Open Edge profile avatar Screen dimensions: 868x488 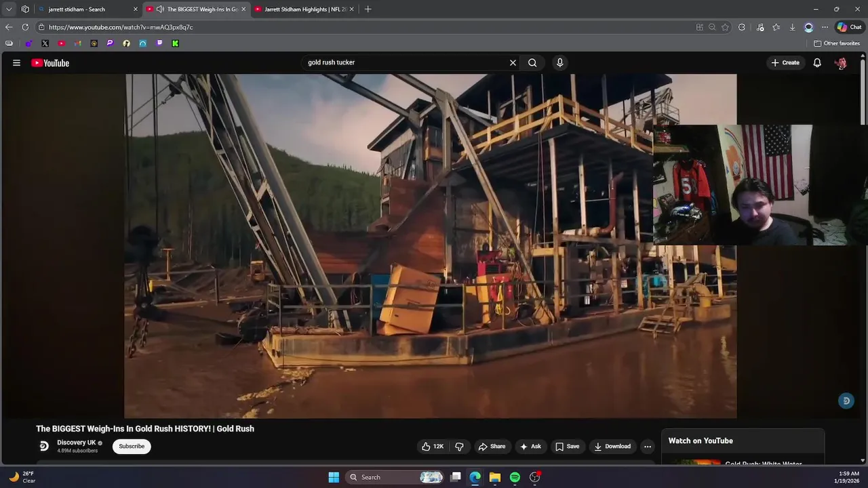[808, 27]
